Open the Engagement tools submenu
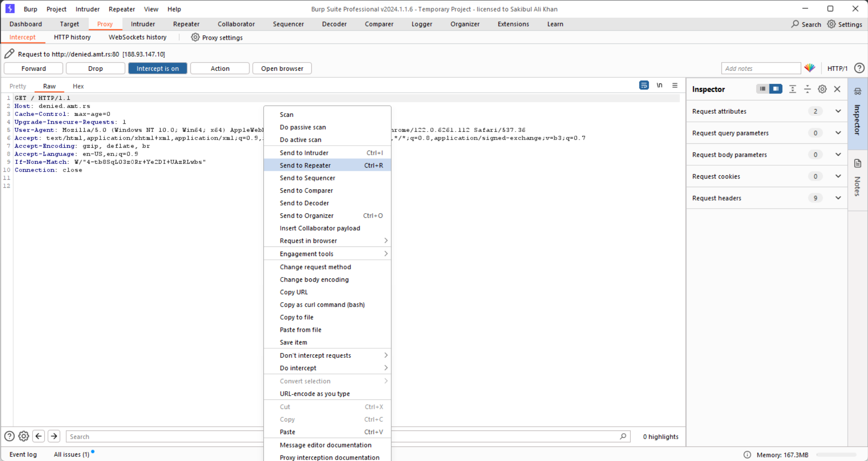The width and height of the screenshot is (868, 461). [327, 254]
